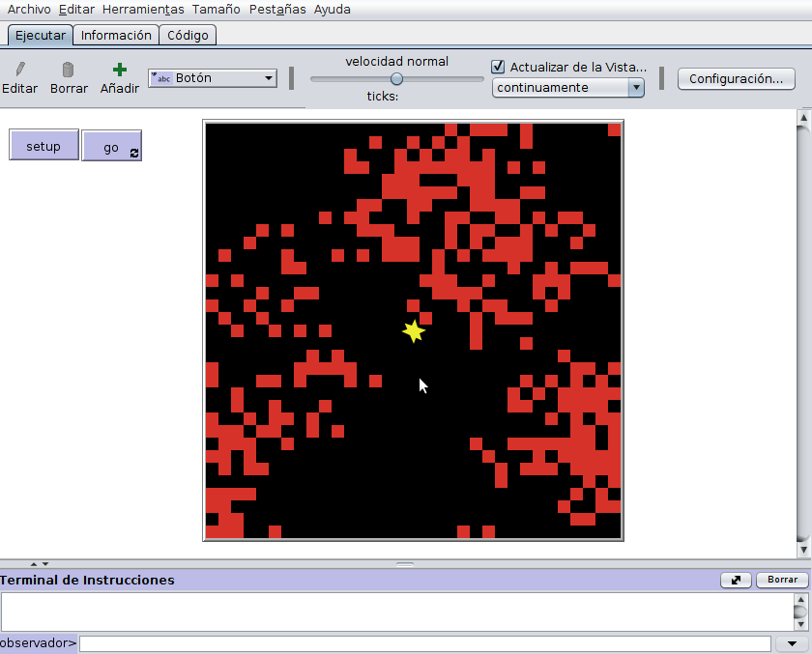Click the velocidad normal label
The height and width of the screenshot is (654, 812).
[x=396, y=62]
